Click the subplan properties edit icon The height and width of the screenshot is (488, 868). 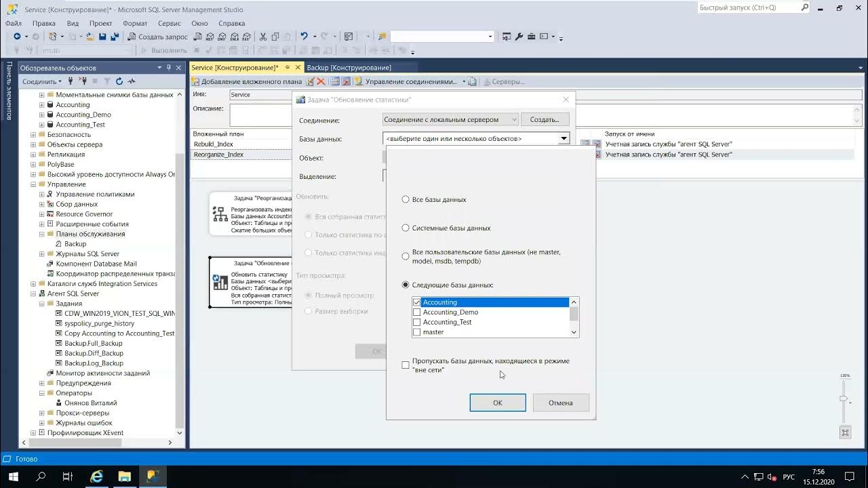310,81
